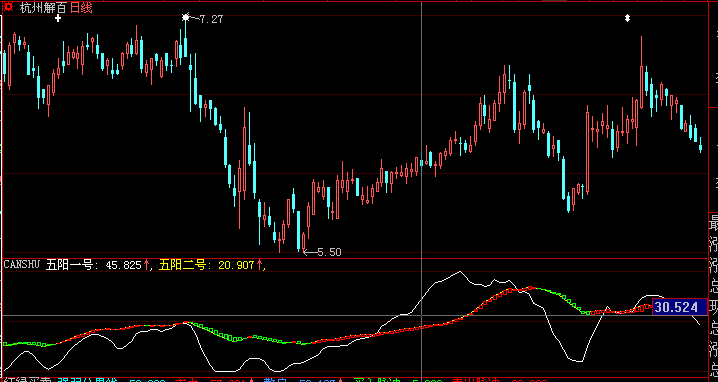The image size is (718, 382).
Task: Click the white star marker at the 7.27 high
Action: tap(185, 17)
